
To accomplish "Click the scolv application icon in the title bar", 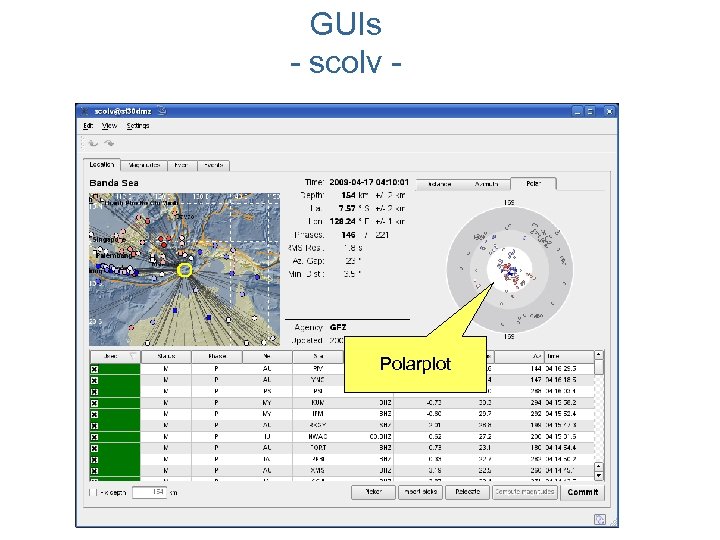I will (x=84, y=111).
